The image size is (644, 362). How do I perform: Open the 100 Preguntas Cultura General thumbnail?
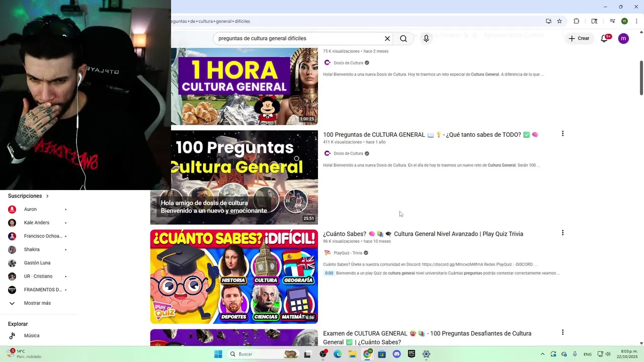click(234, 177)
